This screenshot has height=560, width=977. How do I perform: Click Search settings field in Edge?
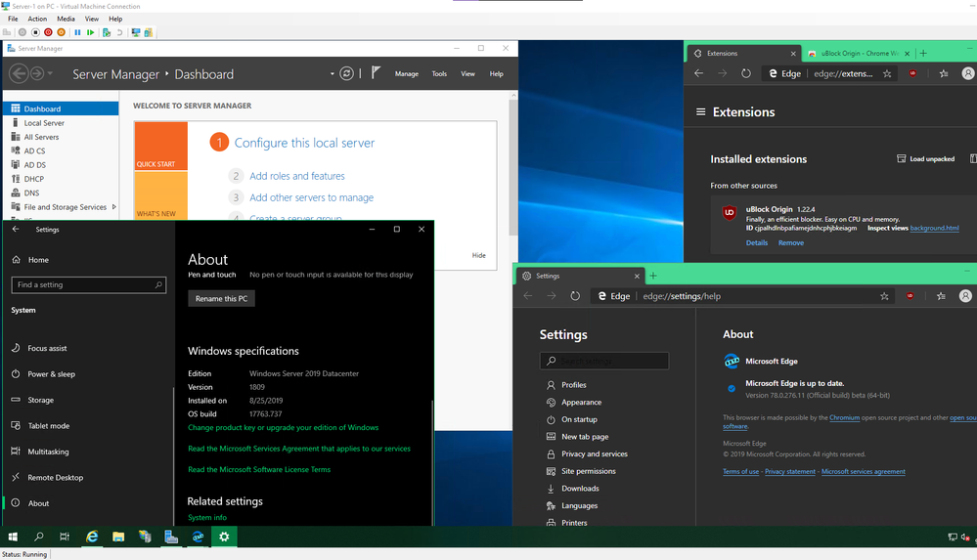(x=604, y=361)
